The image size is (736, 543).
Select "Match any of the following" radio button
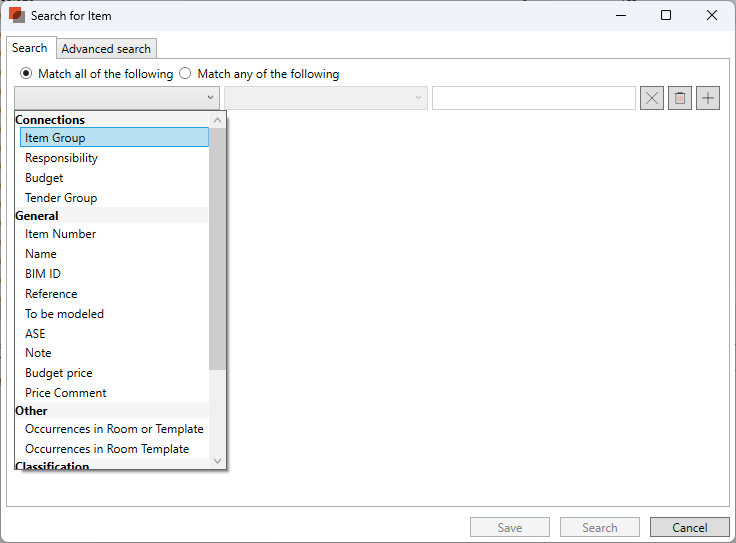coord(185,74)
